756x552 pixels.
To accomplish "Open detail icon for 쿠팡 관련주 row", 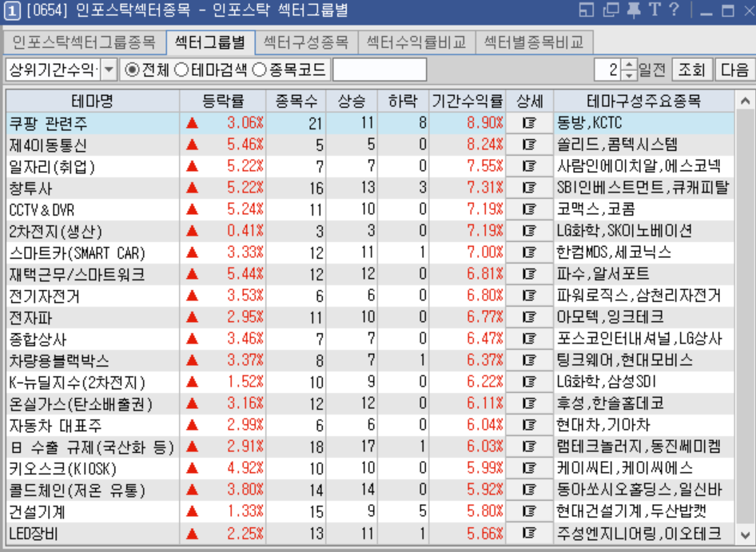I will coord(529,123).
